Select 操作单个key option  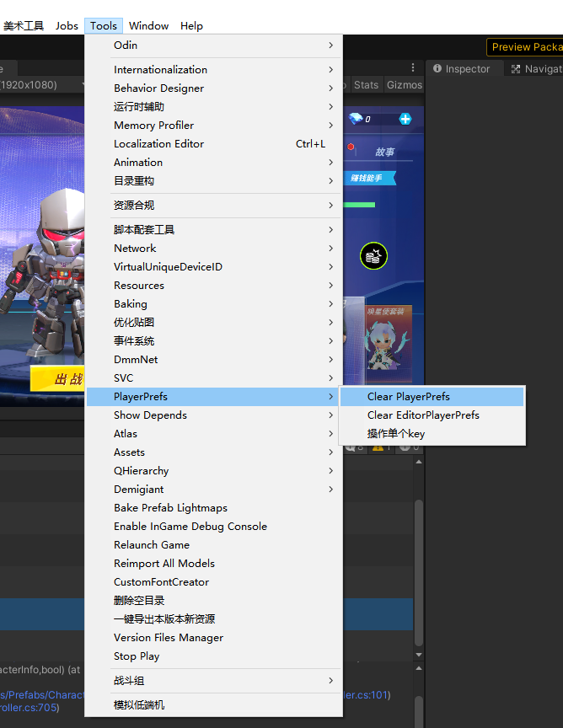pyautogui.click(x=432, y=434)
